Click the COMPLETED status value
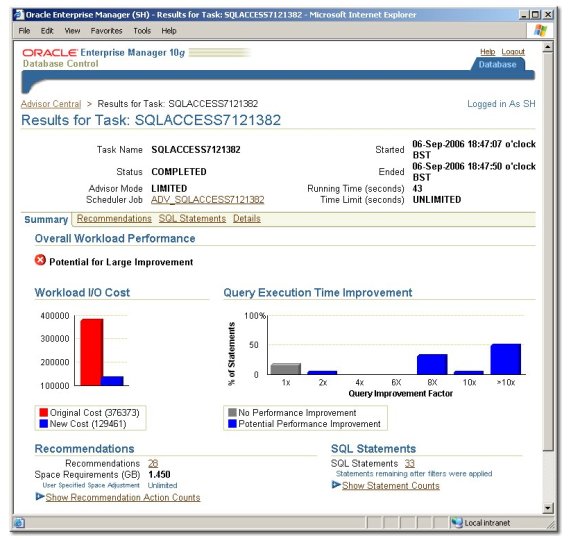Screen dimensions: 573x540 click(179, 172)
